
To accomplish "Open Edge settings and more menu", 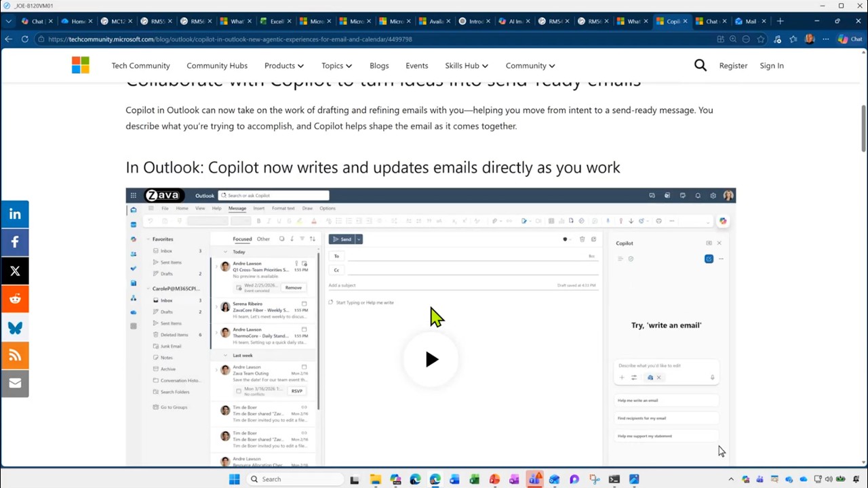I will [x=825, y=39].
